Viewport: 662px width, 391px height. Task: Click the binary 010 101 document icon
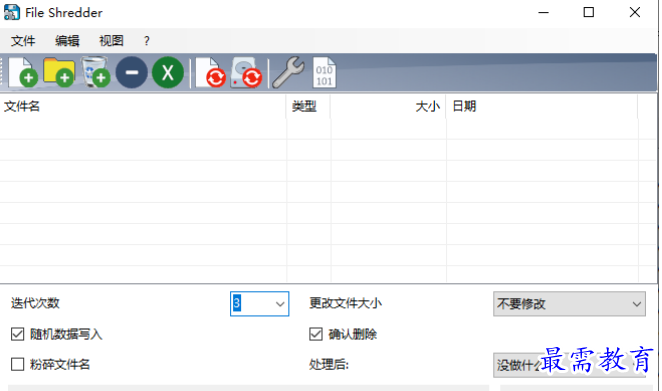[324, 72]
